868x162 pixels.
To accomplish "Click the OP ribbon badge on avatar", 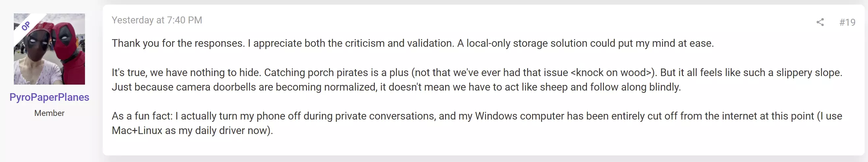I will pyautogui.click(x=26, y=26).
